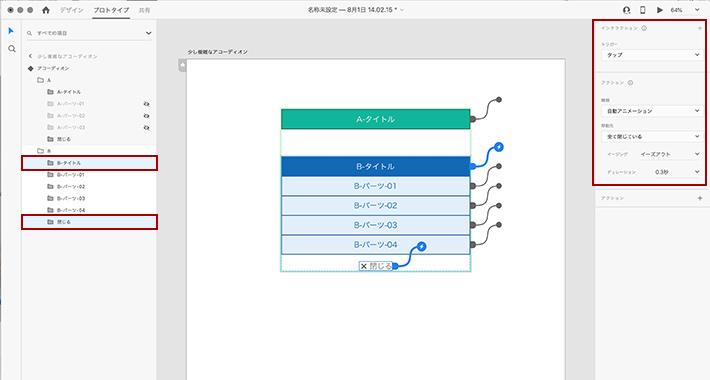Click the connector handle on A-タイトル bar
Screen dimensions: 710x380
473,119
